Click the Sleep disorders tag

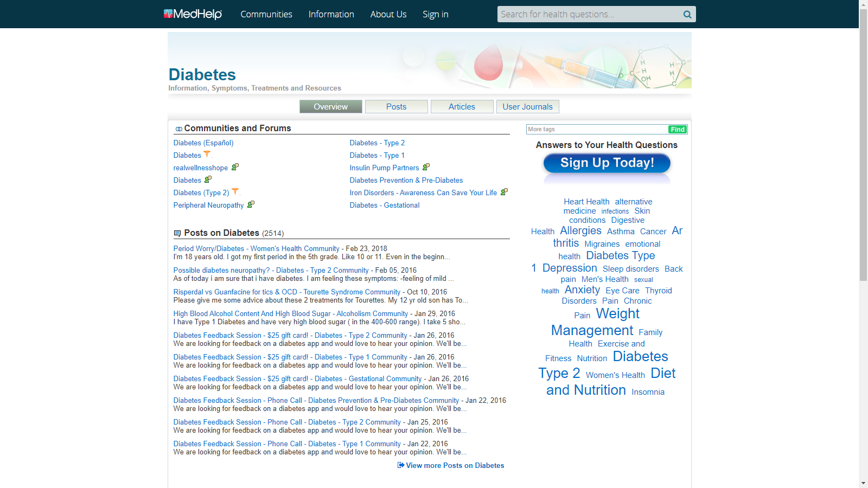(631, 269)
